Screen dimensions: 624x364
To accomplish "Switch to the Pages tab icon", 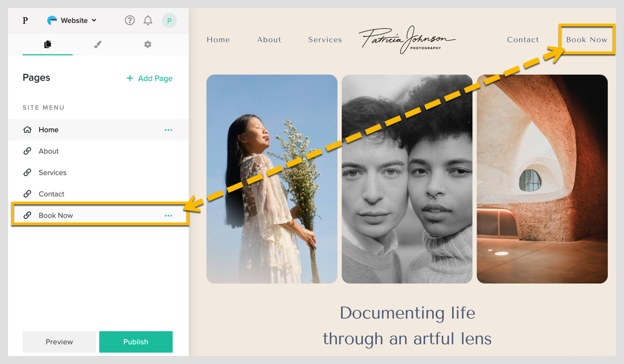I will pyautogui.click(x=48, y=44).
